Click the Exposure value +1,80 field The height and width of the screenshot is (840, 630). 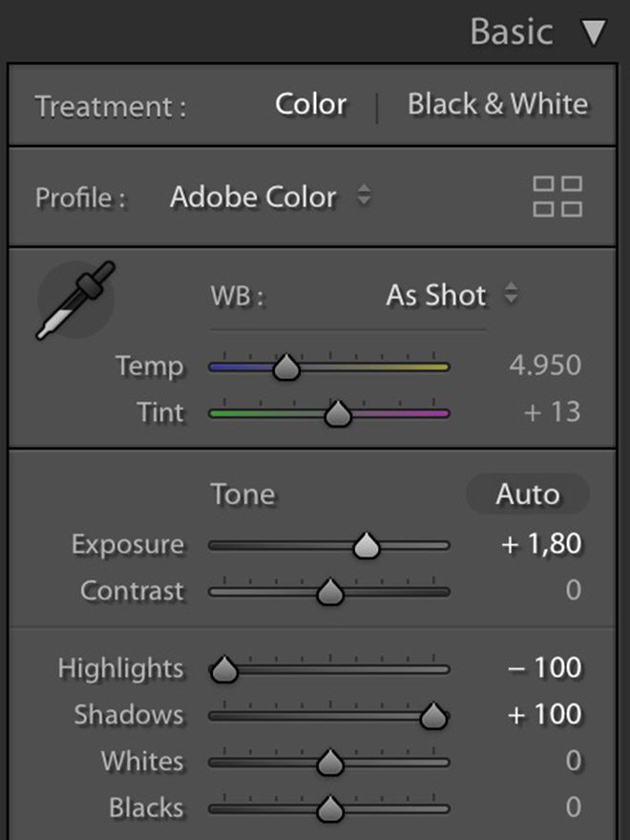tap(541, 545)
